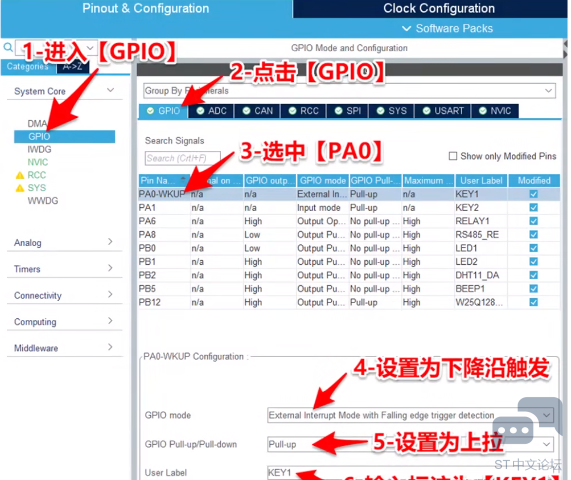
Task: Select SYS in System Core tree
Action: point(37,188)
